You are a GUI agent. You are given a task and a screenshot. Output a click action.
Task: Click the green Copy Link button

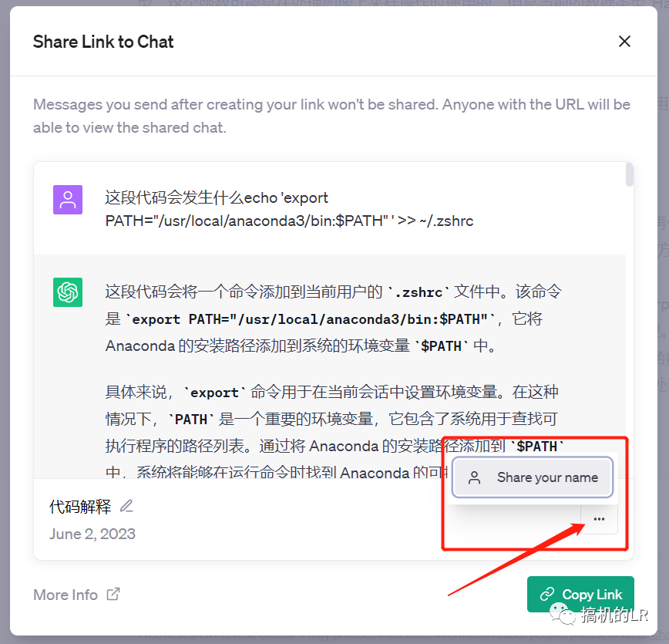click(x=580, y=594)
